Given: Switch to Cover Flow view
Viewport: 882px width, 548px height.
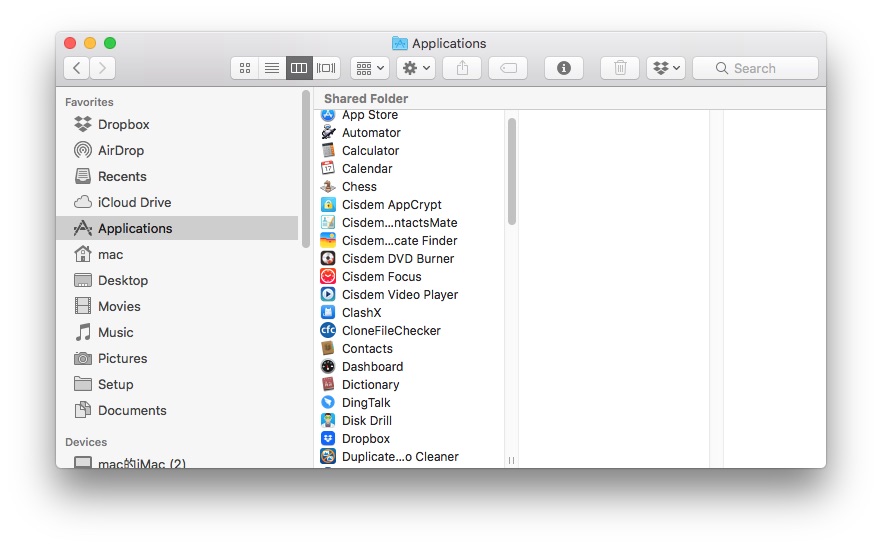Looking at the screenshot, I should pos(326,68).
